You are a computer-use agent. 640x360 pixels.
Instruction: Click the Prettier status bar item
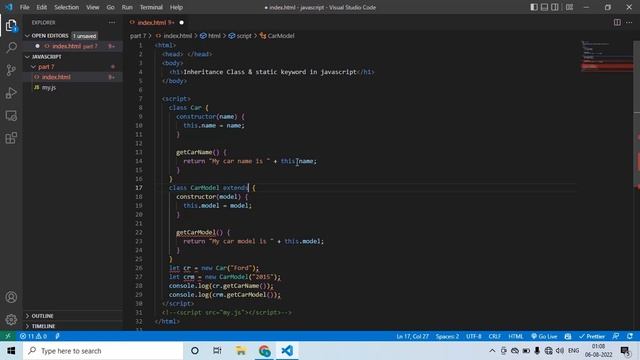[x=591, y=336]
